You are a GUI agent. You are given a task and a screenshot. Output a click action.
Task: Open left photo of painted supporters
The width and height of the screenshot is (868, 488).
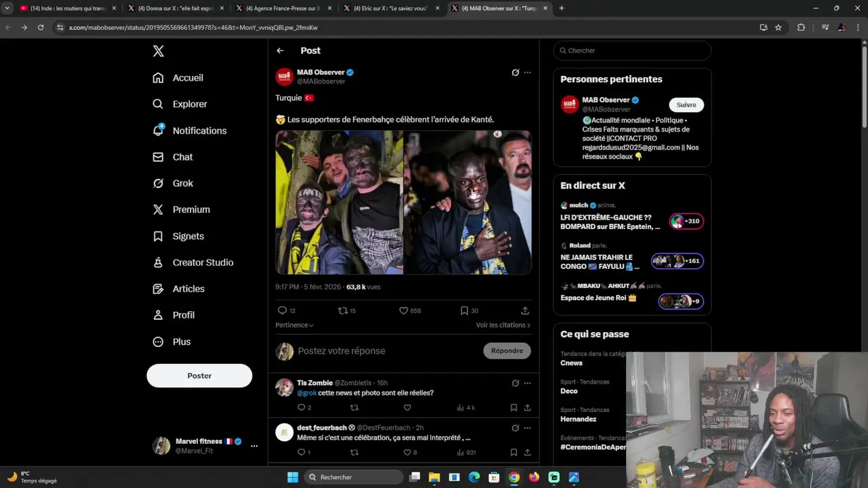click(x=339, y=203)
